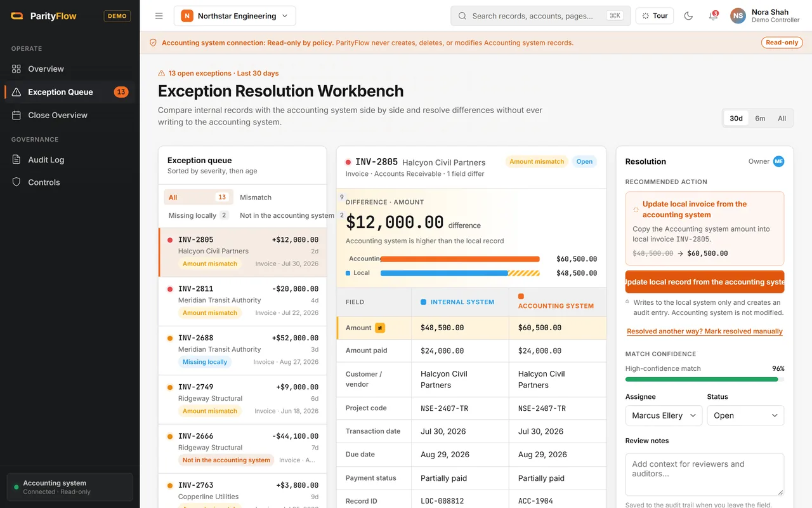The image size is (812, 508).
Task: Click the Close Overview calendar icon
Action: 16,115
